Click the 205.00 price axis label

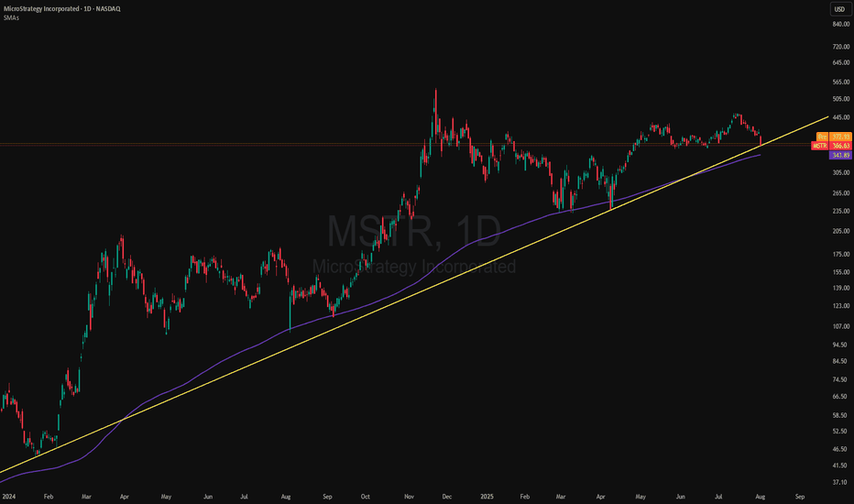coord(840,232)
